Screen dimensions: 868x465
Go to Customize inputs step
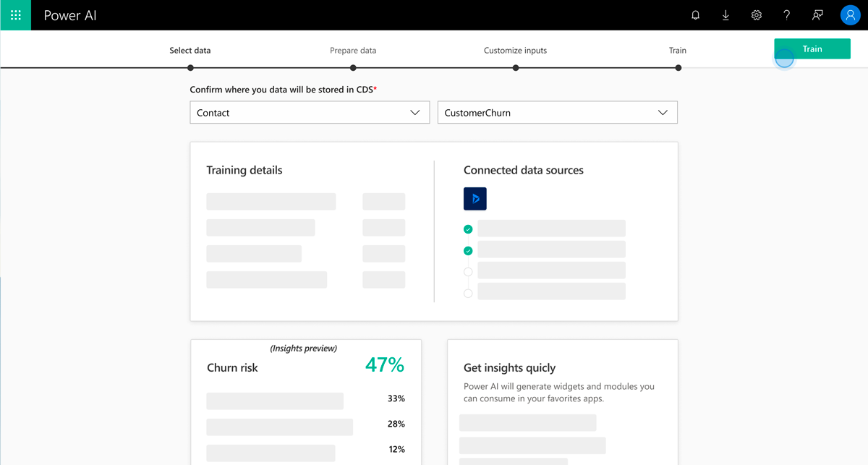(515, 51)
